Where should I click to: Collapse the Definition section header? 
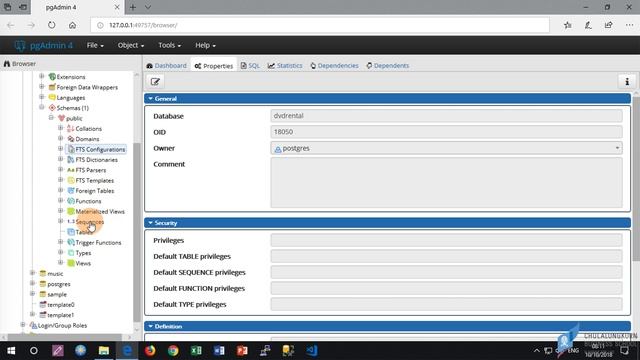pos(387,327)
